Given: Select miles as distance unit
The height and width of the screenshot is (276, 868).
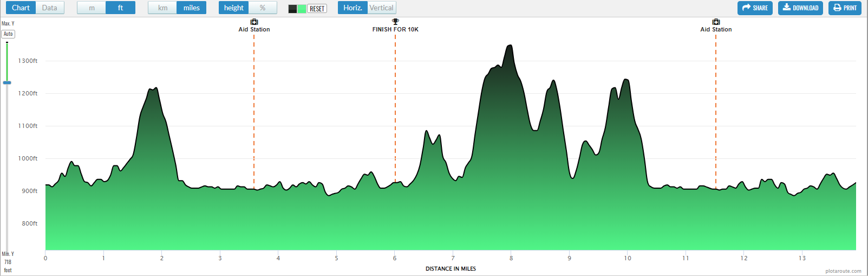Looking at the screenshot, I should tap(191, 8).
